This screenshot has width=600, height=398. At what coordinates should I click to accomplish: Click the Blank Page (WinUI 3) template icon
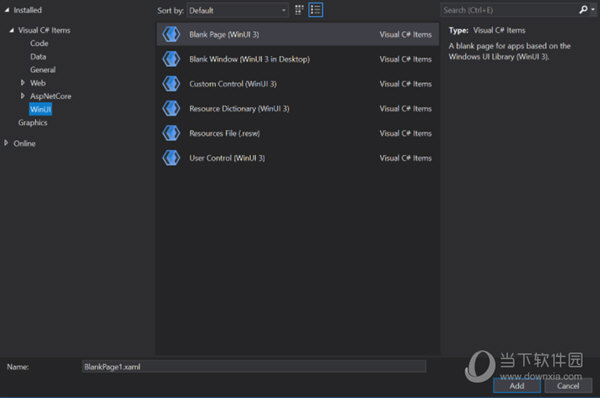(x=171, y=34)
